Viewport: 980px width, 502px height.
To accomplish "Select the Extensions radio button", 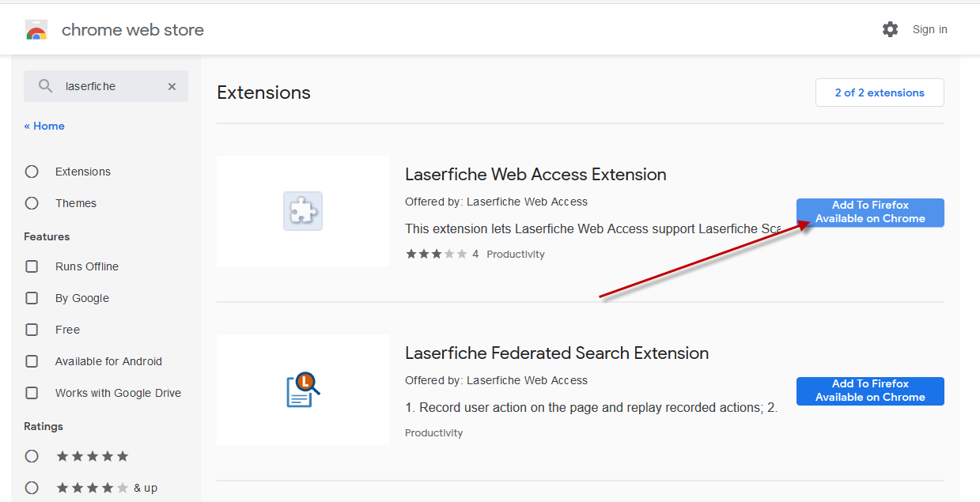I will click(x=32, y=172).
